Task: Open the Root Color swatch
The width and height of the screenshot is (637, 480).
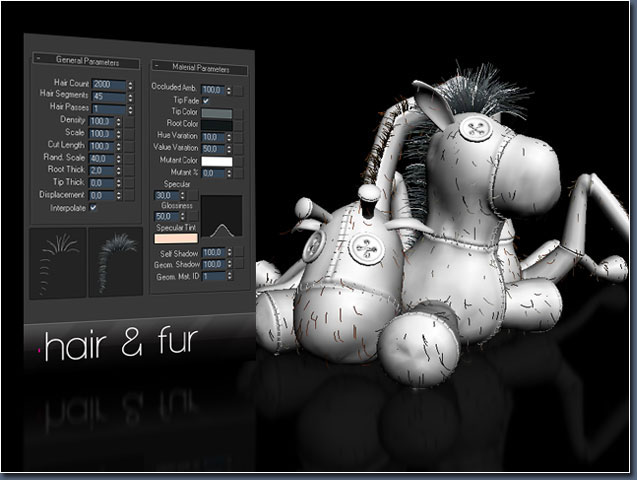Action: point(217,125)
